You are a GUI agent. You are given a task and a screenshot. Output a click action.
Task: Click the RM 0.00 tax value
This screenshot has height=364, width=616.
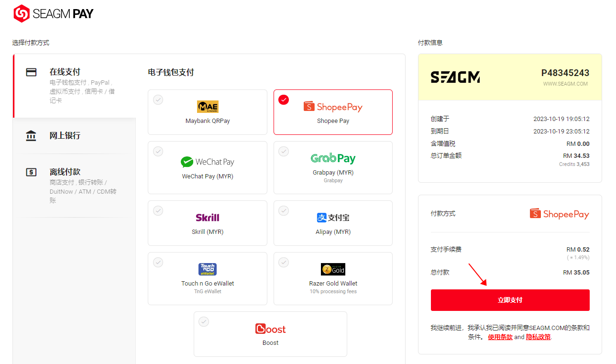coord(578,144)
